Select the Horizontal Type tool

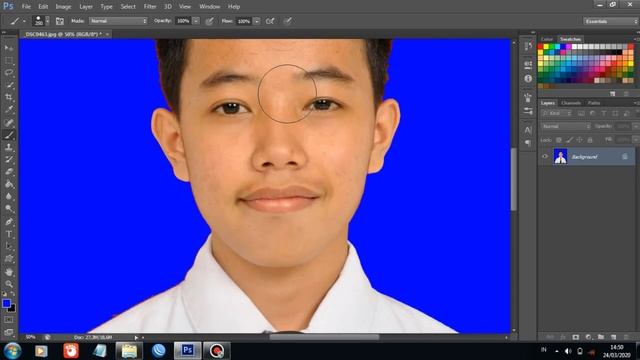pyautogui.click(x=9, y=234)
